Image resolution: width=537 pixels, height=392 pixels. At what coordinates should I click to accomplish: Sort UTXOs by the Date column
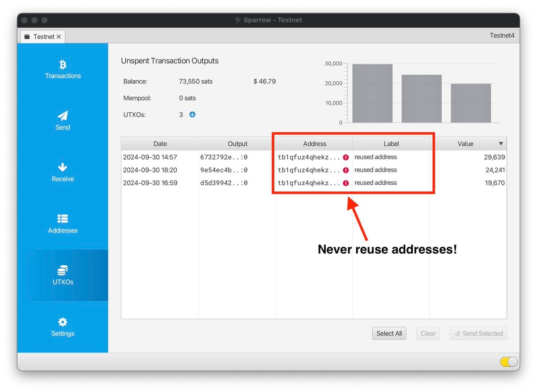tap(160, 143)
